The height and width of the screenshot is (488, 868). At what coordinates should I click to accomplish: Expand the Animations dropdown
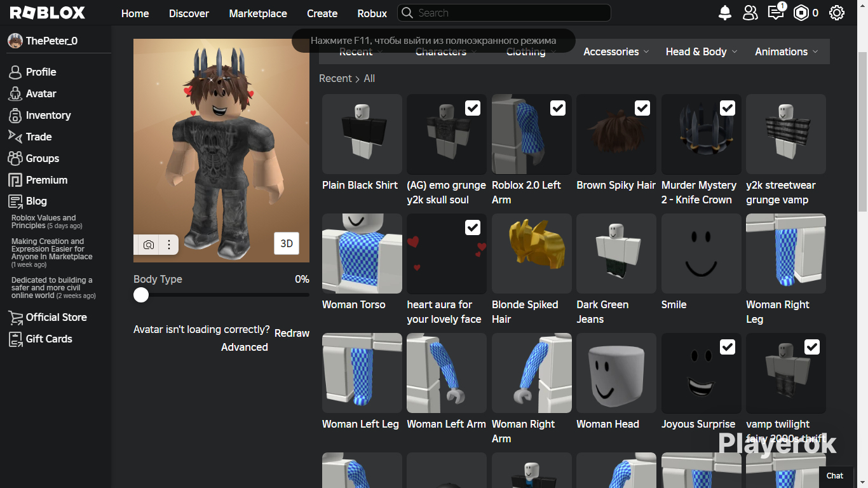[787, 51]
